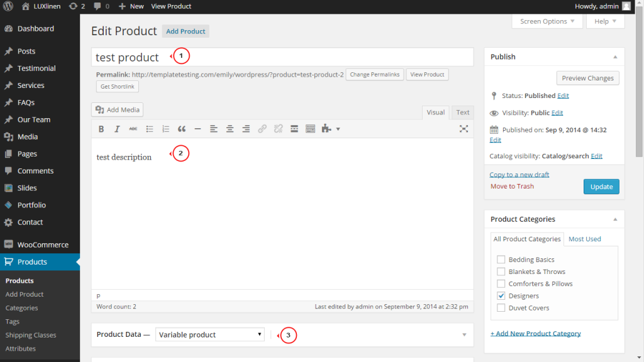Open Attributes submenu item
This screenshot has width=644, height=362.
point(21,348)
